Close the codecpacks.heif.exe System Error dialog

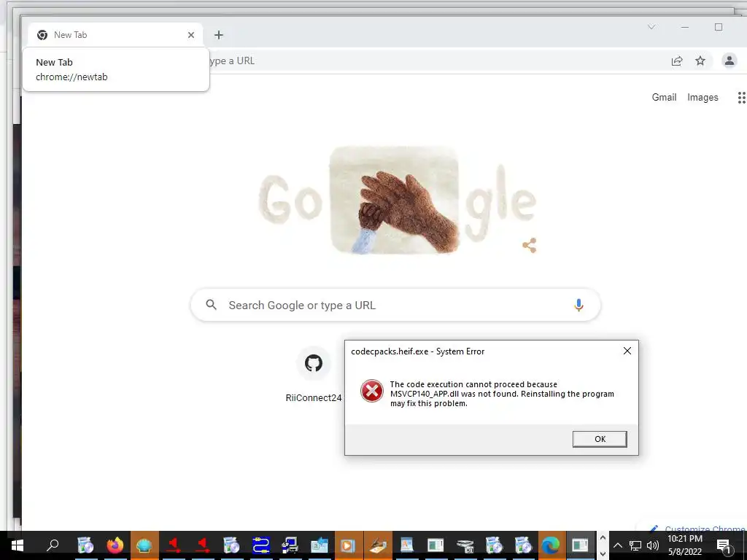[x=627, y=351]
